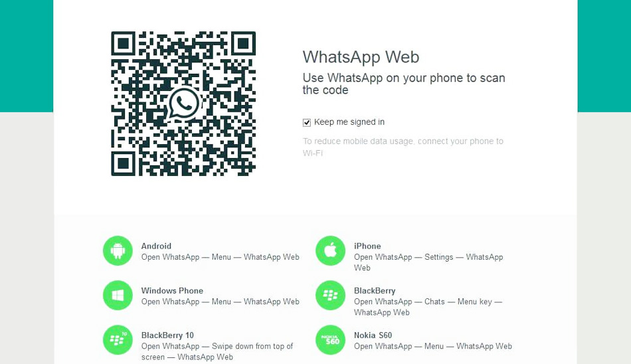Click the Nokia S60 heading

pyautogui.click(x=373, y=335)
